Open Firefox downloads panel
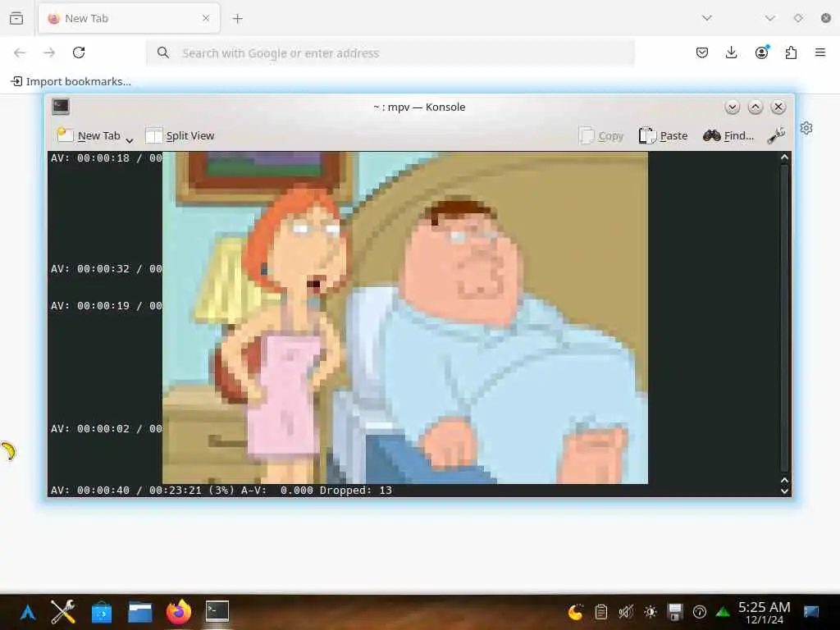The width and height of the screenshot is (840, 630). pos(731,52)
